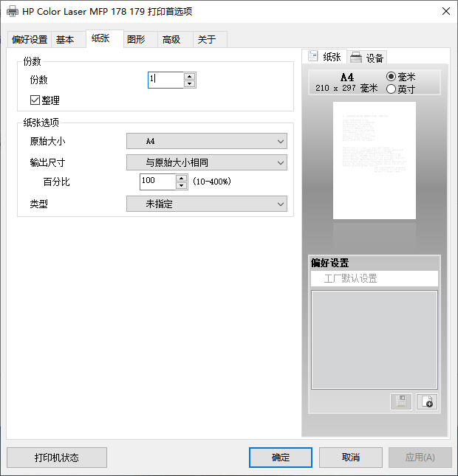Select the 纸张 preview panel tab
Viewport: 458px width, 476px height.
tap(324, 57)
